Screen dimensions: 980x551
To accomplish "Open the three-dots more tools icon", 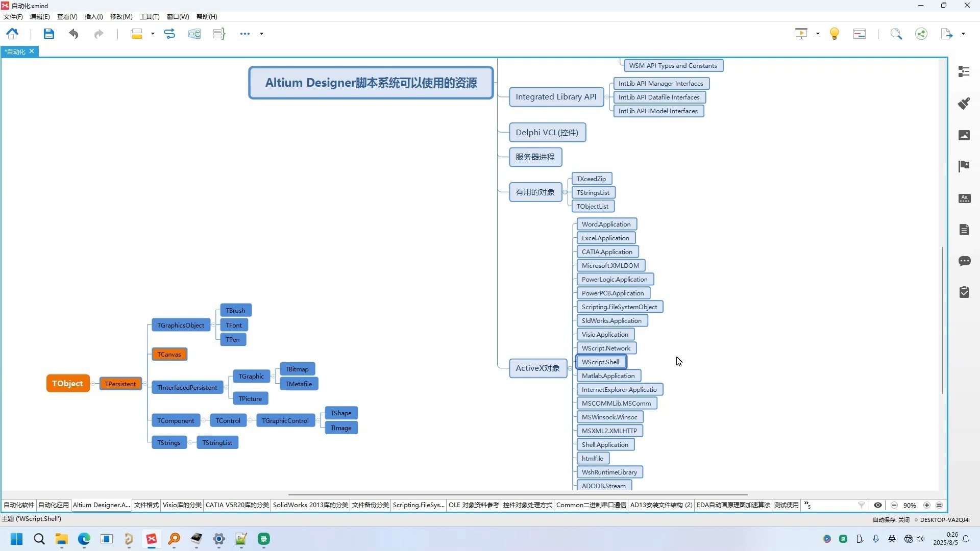I will click(245, 34).
